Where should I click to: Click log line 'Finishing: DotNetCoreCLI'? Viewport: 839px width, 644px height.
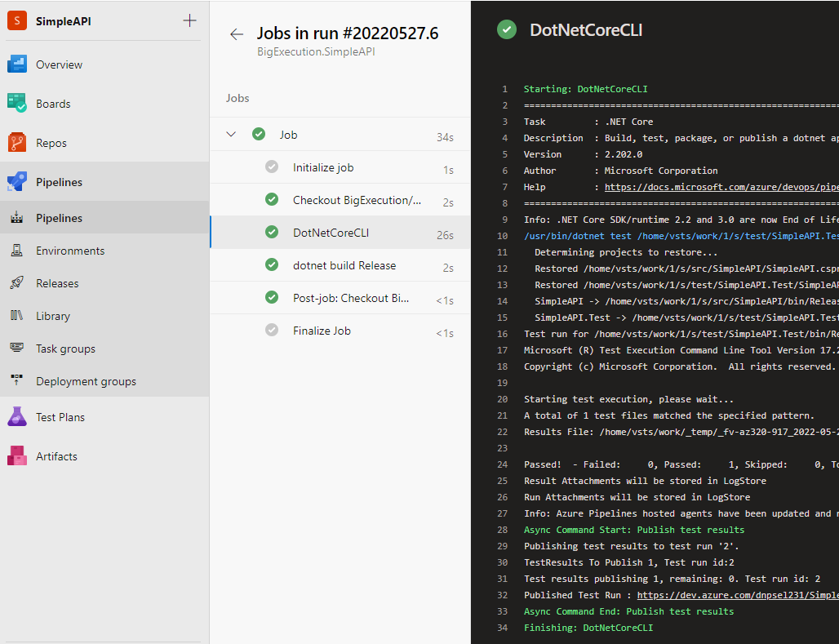[x=588, y=628]
